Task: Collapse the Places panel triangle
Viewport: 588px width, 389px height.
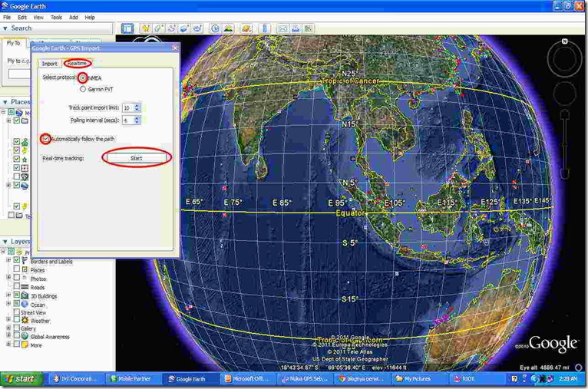Action: coord(5,102)
